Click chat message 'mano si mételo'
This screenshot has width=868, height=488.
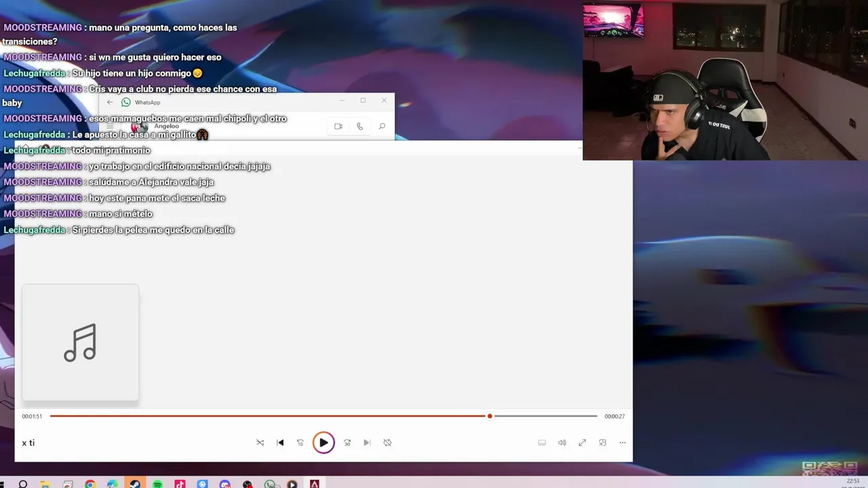pos(121,214)
